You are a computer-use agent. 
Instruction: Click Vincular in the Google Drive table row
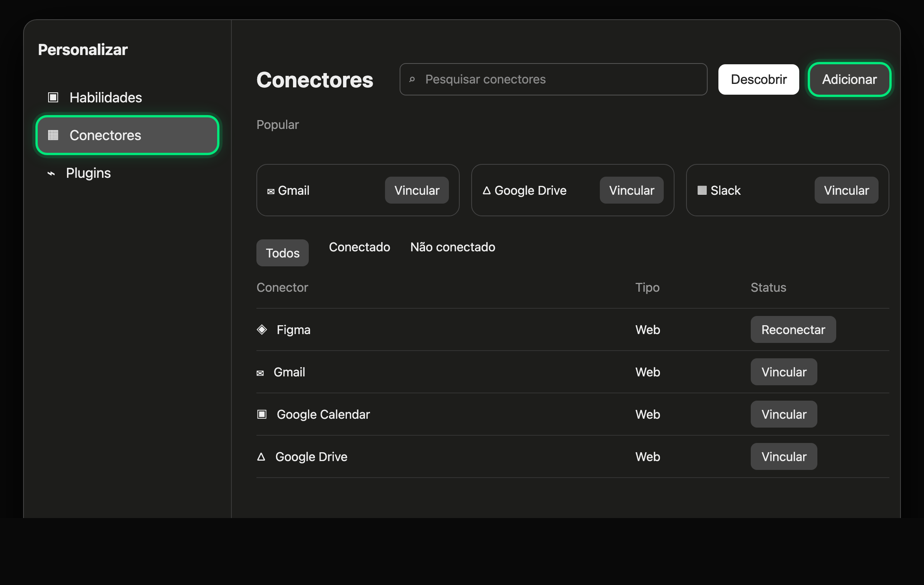(x=784, y=456)
